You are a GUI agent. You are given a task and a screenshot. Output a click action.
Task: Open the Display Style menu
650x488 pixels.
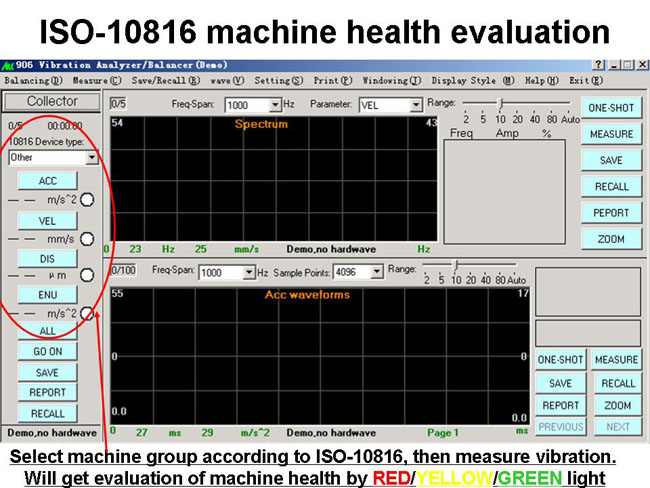(472, 80)
